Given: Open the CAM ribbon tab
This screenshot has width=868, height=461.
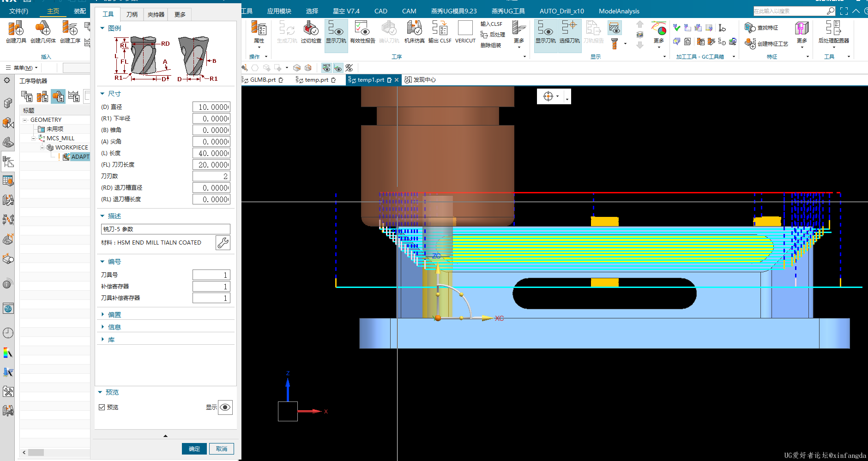Looking at the screenshot, I should tap(409, 11).
